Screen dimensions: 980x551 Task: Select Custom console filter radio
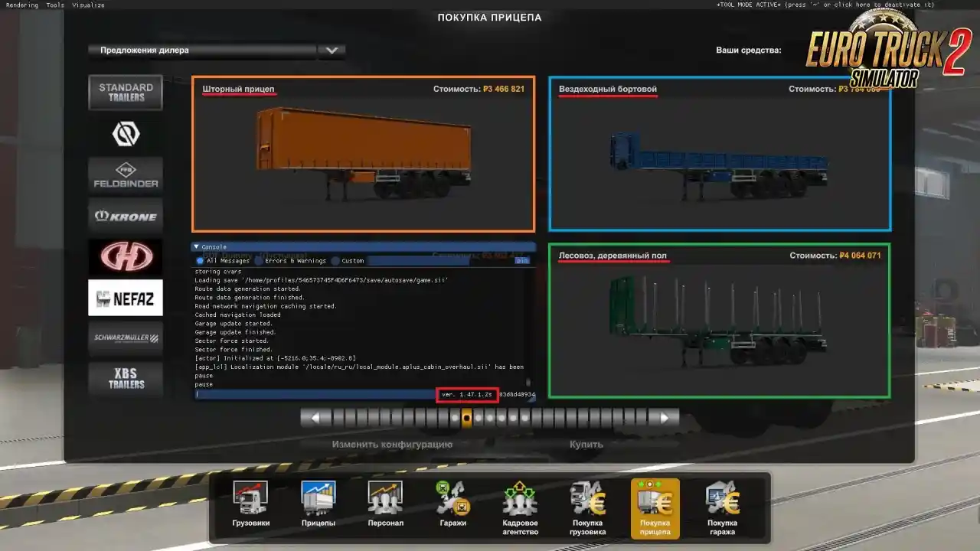coord(335,261)
